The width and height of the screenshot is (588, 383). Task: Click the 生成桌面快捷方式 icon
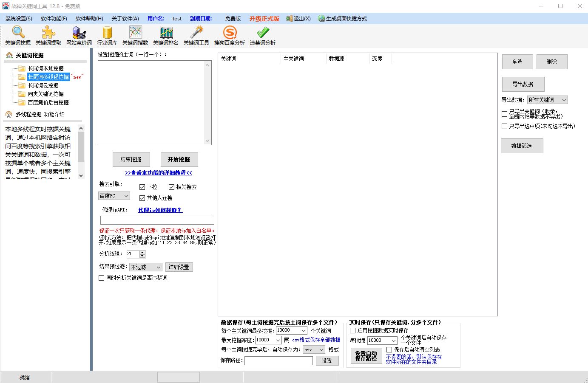(321, 19)
